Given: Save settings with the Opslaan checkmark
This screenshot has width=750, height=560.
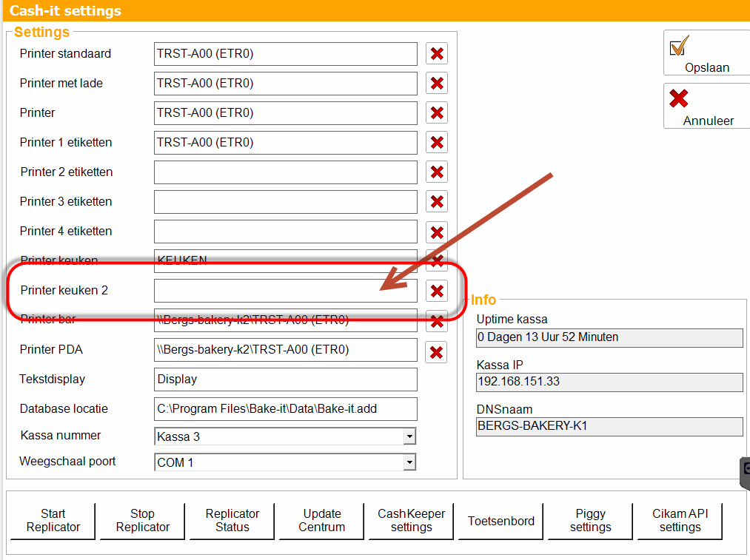Looking at the screenshot, I should [706, 53].
